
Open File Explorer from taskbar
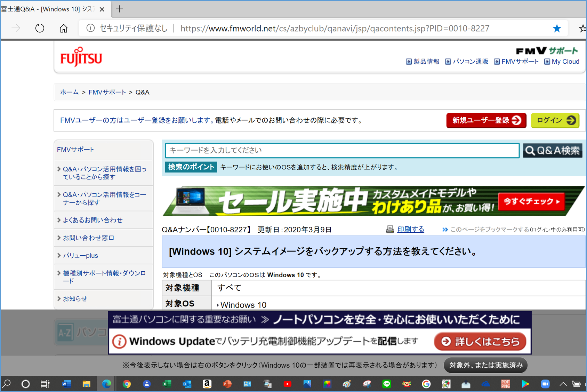click(86, 384)
